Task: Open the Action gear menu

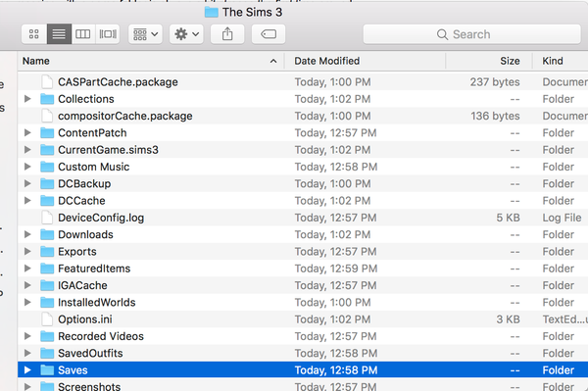Action: pos(186,34)
